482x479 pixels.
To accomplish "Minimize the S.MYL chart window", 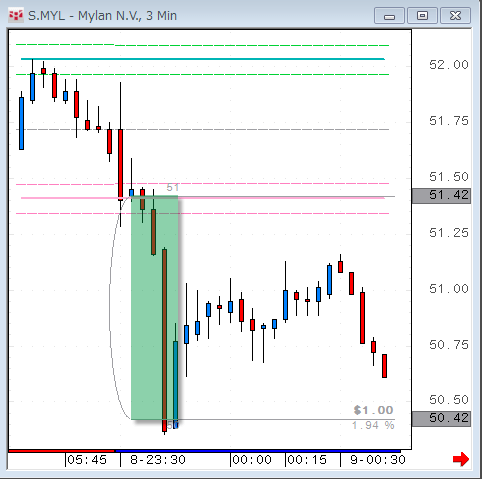I will [x=389, y=16].
